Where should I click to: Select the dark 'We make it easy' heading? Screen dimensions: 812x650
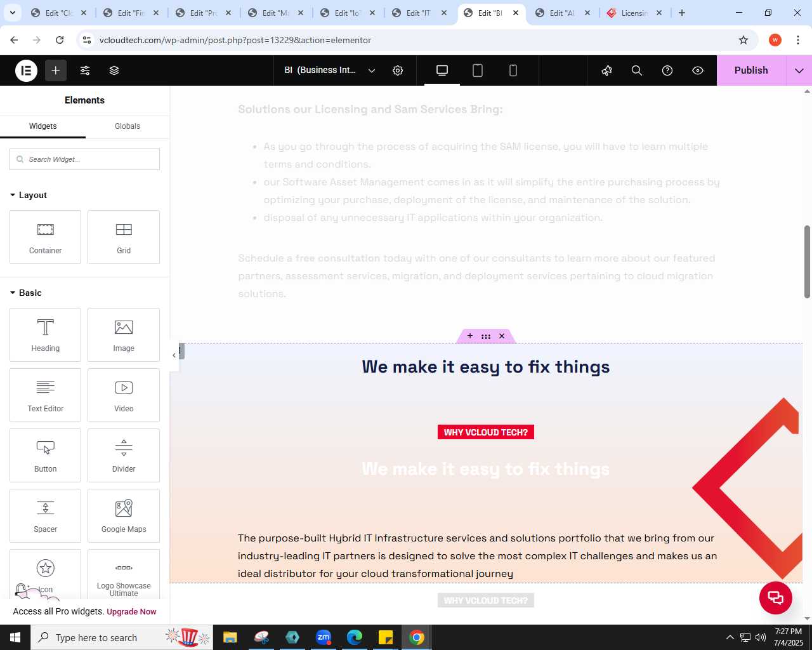tap(486, 367)
